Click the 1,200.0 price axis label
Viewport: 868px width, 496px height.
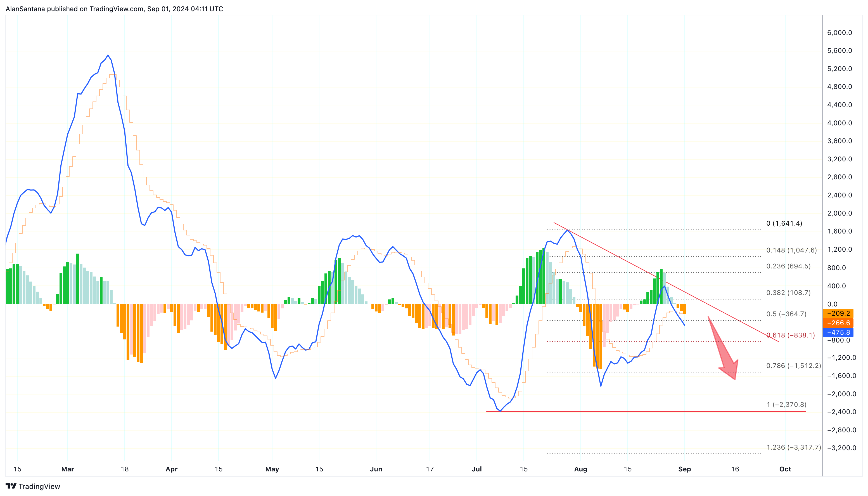pyautogui.click(x=840, y=249)
